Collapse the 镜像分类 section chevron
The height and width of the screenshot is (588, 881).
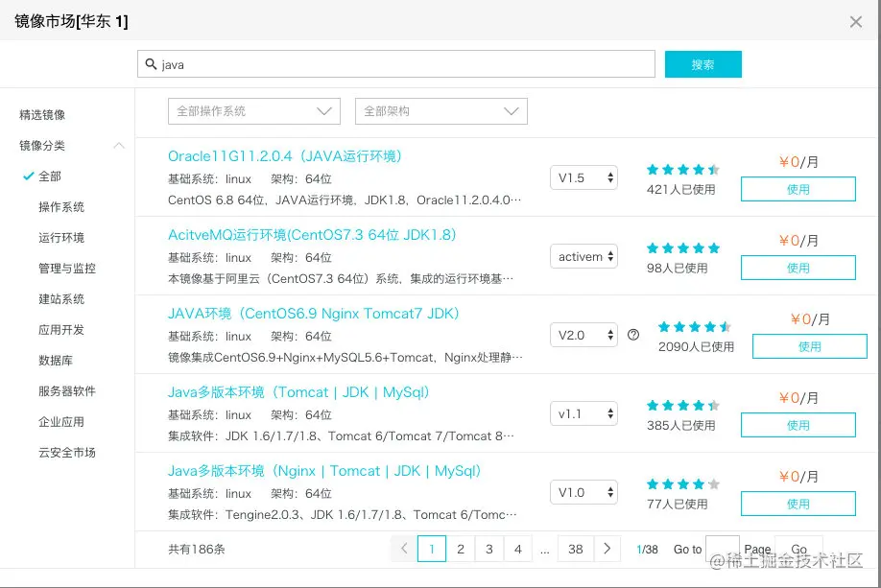(x=119, y=146)
